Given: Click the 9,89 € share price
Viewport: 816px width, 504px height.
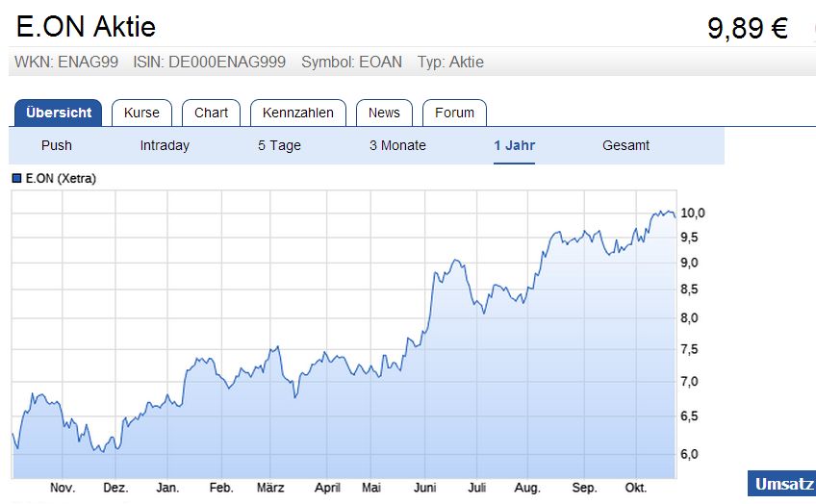Looking at the screenshot, I should point(748,29).
